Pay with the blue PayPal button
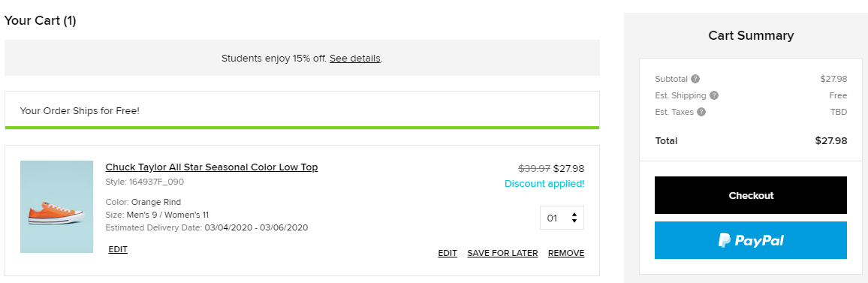Screen dimensions: 868x283 click(x=751, y=240)
